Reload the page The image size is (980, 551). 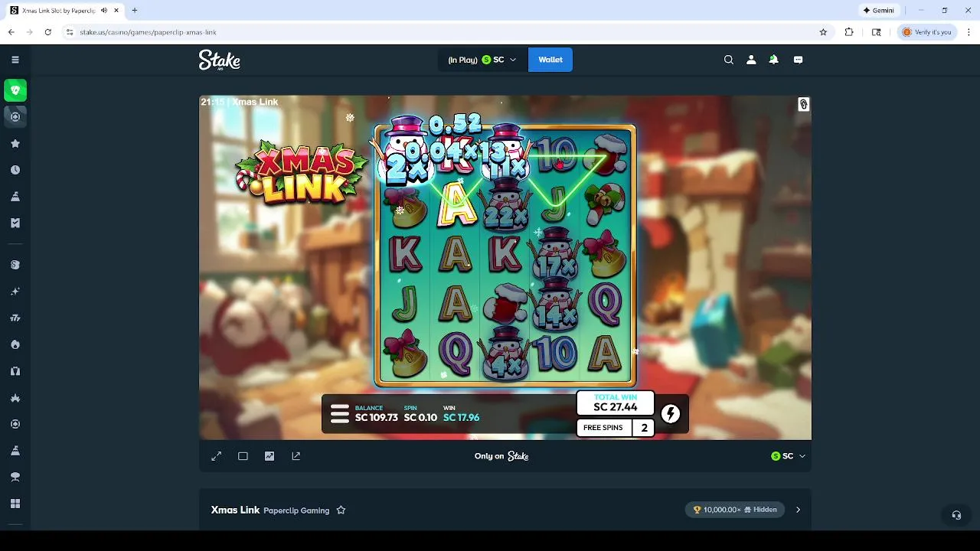[47, 32]
